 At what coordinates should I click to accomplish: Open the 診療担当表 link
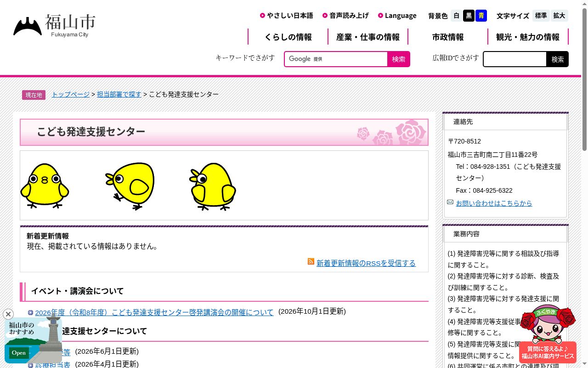(x=53, y=364)
